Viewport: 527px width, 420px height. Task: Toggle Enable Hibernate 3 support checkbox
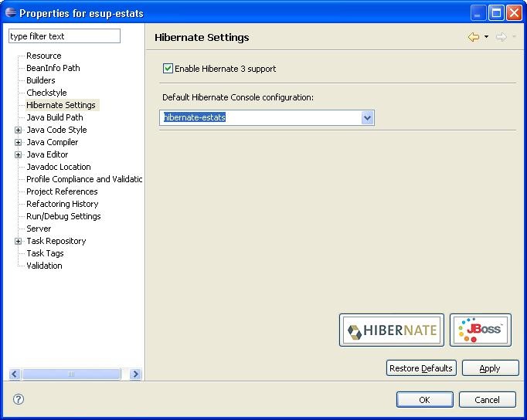pos(168,69)
